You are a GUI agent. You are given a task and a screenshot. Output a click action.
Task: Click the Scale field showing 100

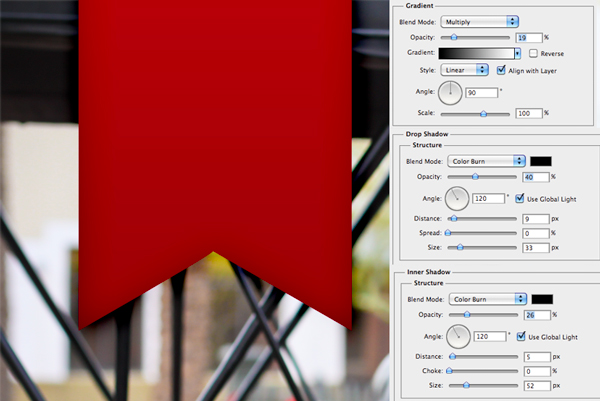(x=529, y=113)
